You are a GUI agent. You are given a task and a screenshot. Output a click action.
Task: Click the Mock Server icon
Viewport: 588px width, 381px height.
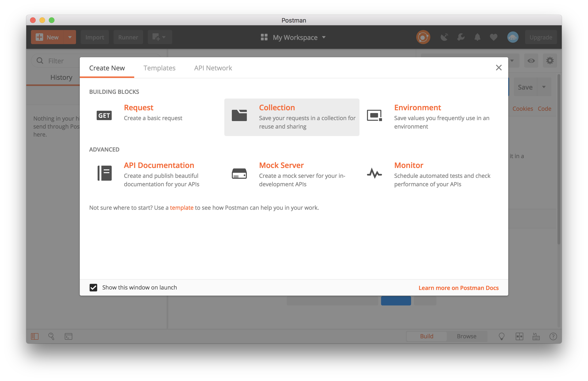(239, 173)
